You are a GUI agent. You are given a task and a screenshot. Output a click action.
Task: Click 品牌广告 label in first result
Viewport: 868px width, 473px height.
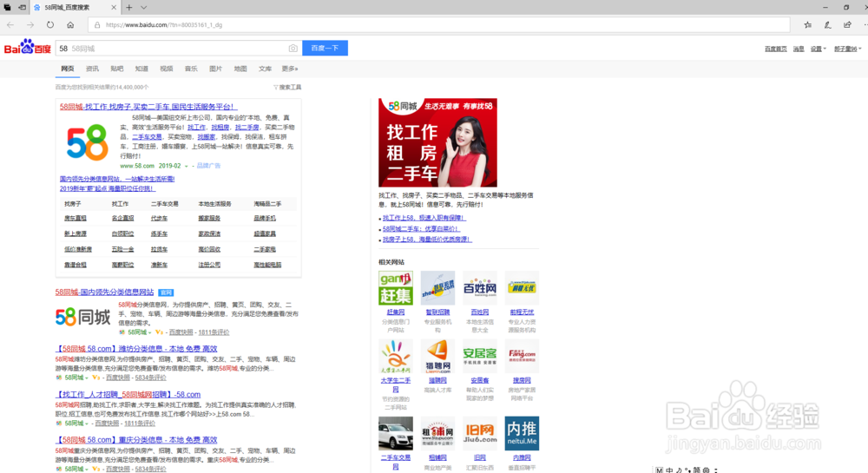208,166
